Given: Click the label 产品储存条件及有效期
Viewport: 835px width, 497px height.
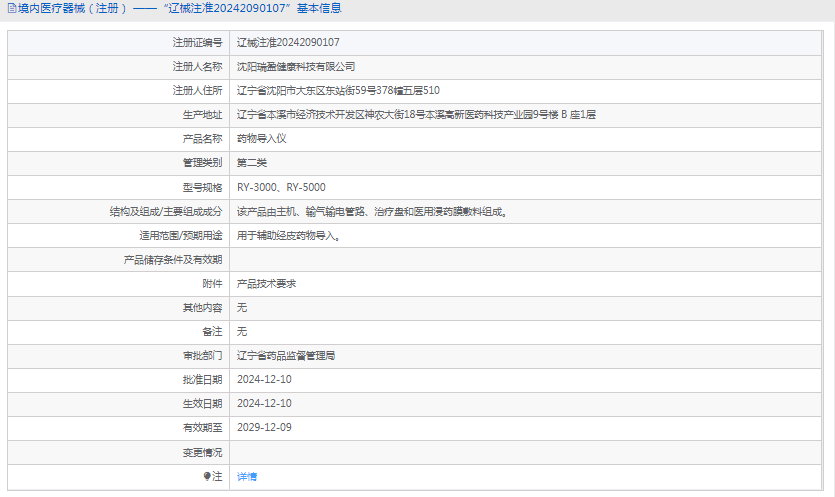Looking at the screenshot, I should pos(173,260).
